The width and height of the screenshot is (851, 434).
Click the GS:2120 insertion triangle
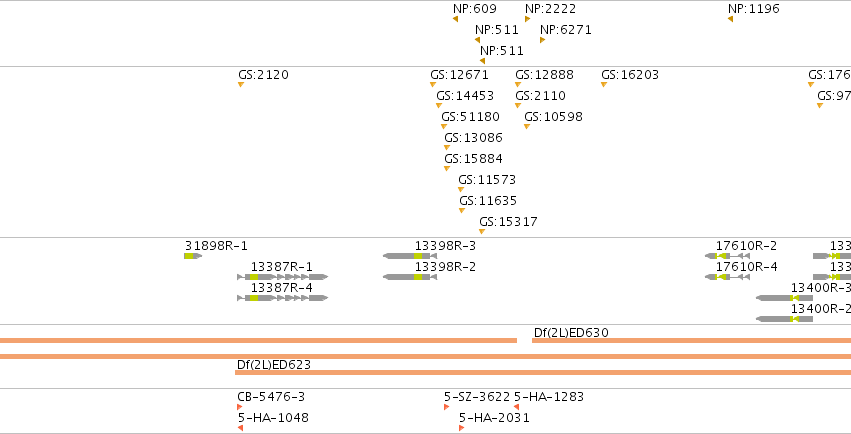tap(241, 85)
